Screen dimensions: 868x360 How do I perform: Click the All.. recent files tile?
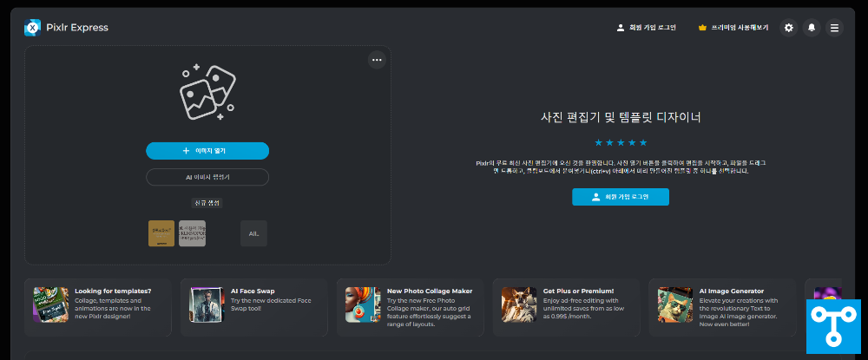253,233
